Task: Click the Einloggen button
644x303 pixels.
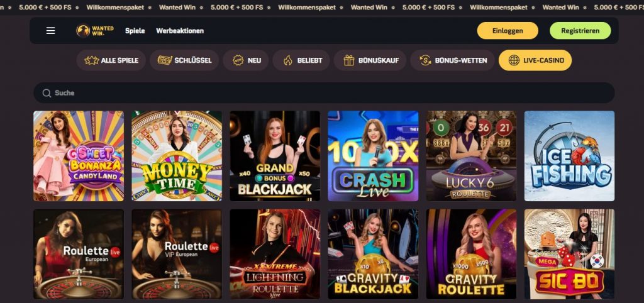Action: point(508,31)
